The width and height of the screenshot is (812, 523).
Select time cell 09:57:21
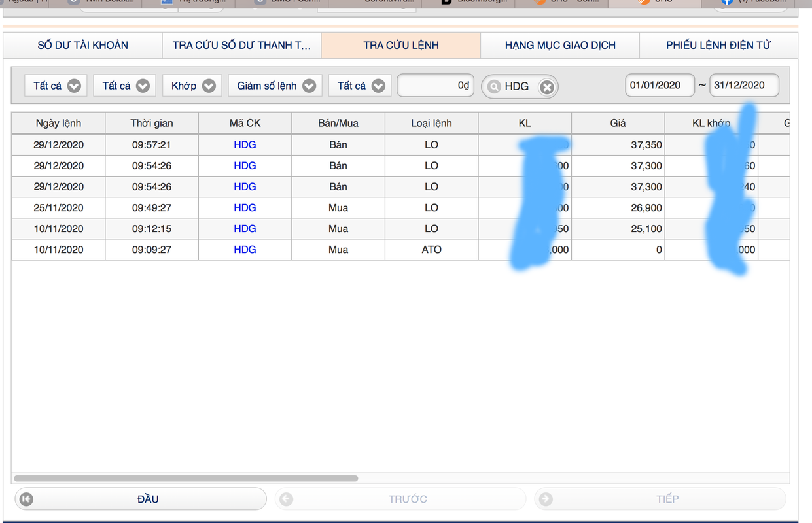[x=152, y=144]
